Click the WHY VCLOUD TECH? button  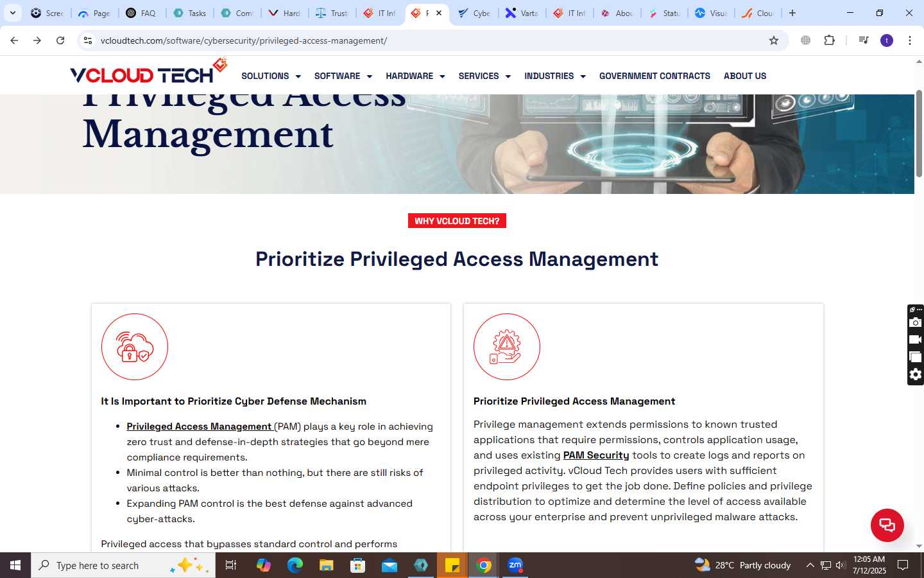click(457, 221)
